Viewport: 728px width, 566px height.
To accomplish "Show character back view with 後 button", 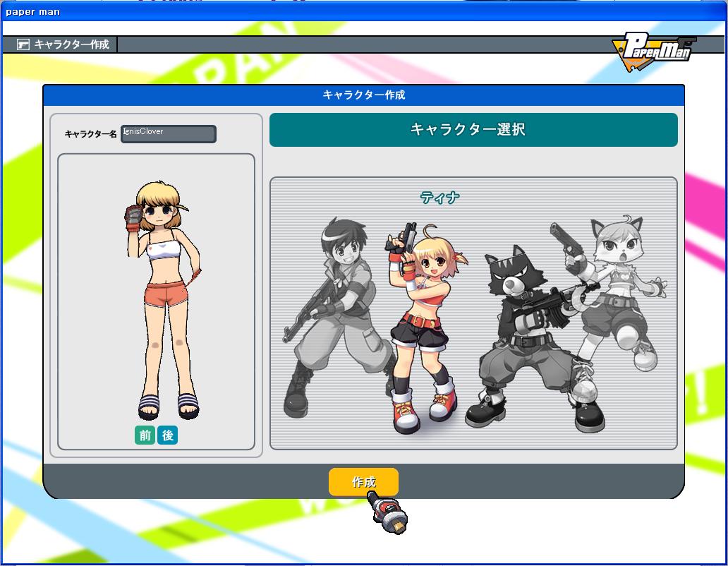I will click(x=168, y=435).
